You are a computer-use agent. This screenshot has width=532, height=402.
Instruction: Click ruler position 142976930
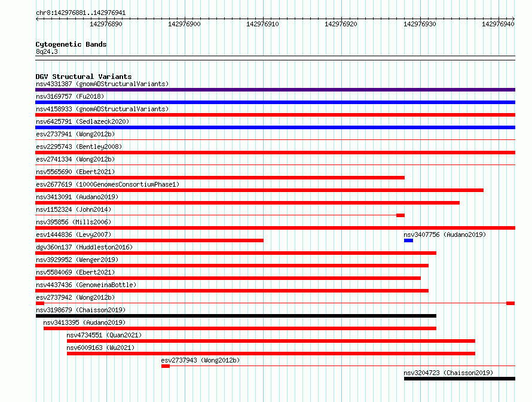(x=420, y=24)
